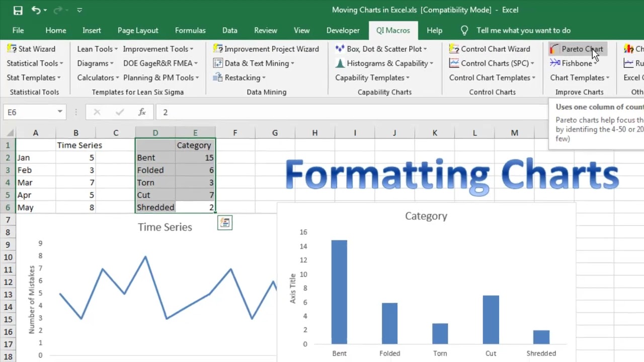Open the View tab
Viewport: 644px width, 362px height.
click(x=302, y=30)
